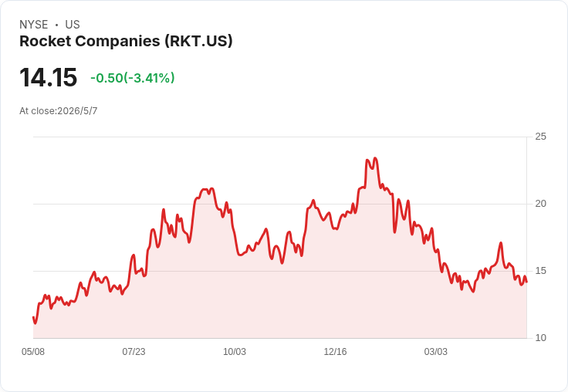
Task: Click the current price 14.15
Action: tap(48, 77)
